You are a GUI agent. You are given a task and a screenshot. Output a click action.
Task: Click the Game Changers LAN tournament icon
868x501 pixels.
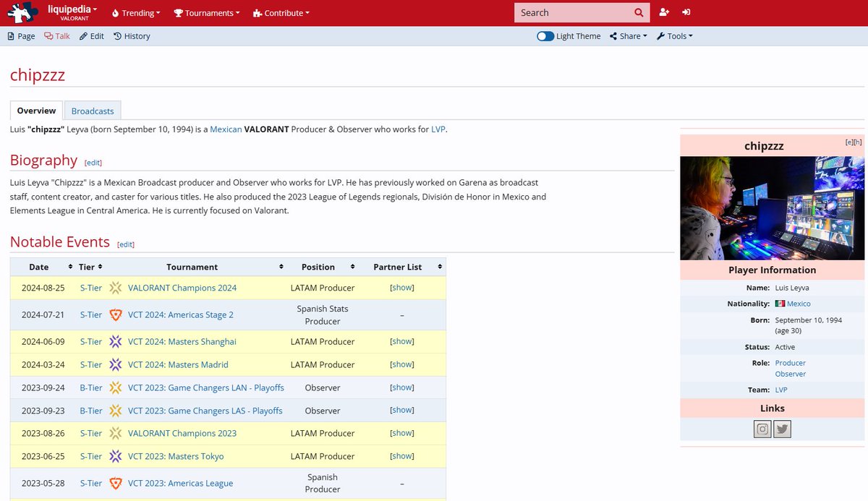pyautogui.click(x=116, y=387)
